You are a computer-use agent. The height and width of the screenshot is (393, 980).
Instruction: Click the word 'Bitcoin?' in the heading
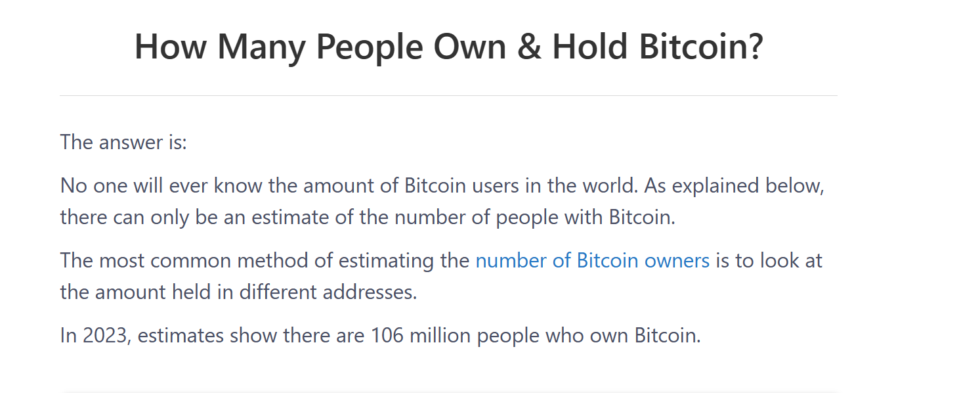[x=701, y=47]
